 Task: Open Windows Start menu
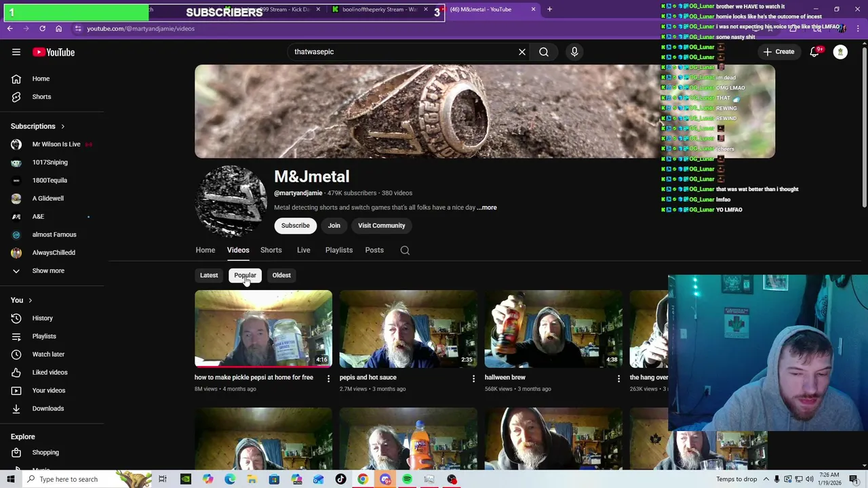tap(10, 479)
